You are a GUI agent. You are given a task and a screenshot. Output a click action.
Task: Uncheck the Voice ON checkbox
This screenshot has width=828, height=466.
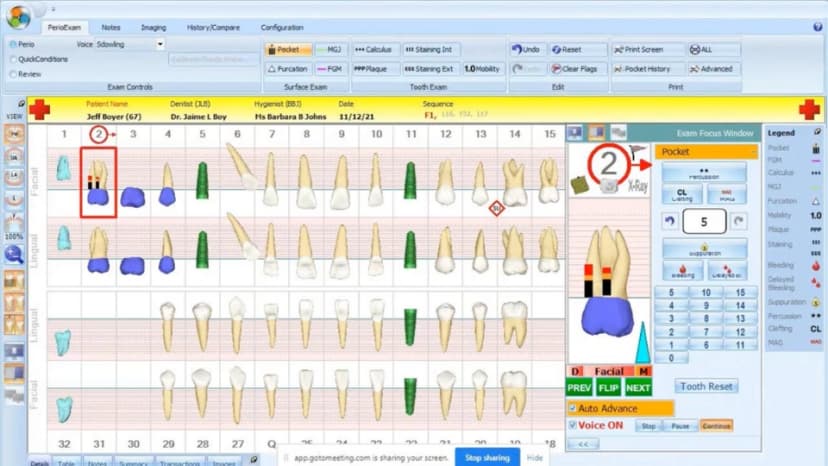point(572,425)
